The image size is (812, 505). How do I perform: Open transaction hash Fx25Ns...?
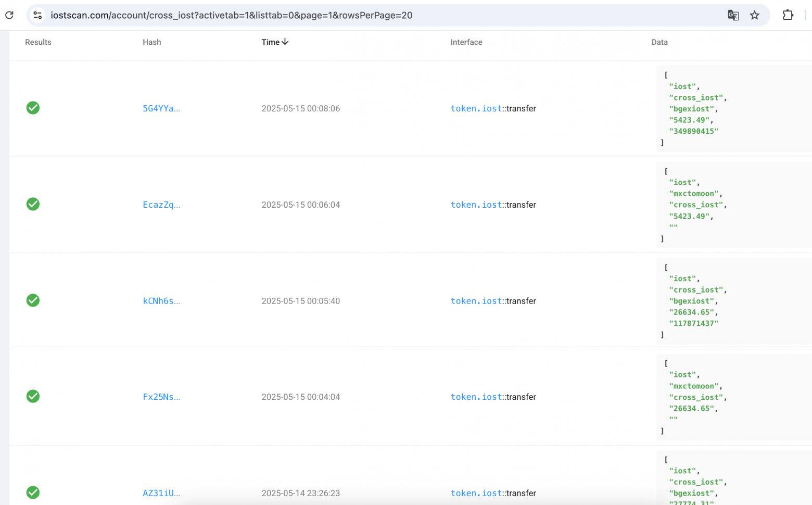[x=161, y=397]
